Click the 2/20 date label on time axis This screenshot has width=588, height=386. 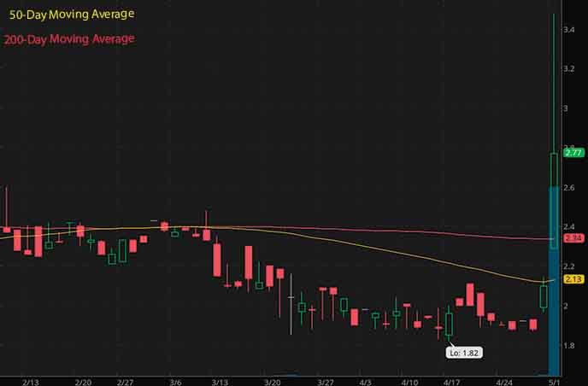click(x=83, y=383)
